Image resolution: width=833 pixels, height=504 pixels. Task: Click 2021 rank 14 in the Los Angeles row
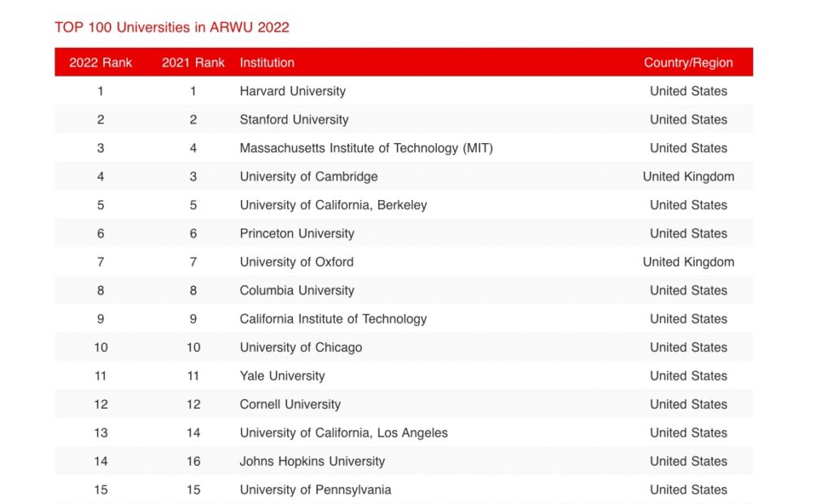(x=194, y=432)
